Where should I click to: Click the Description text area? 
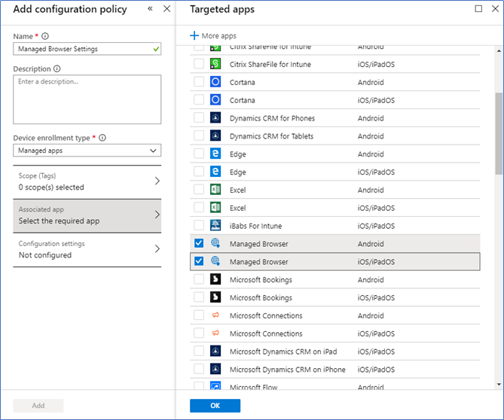[x=87, y=99]
